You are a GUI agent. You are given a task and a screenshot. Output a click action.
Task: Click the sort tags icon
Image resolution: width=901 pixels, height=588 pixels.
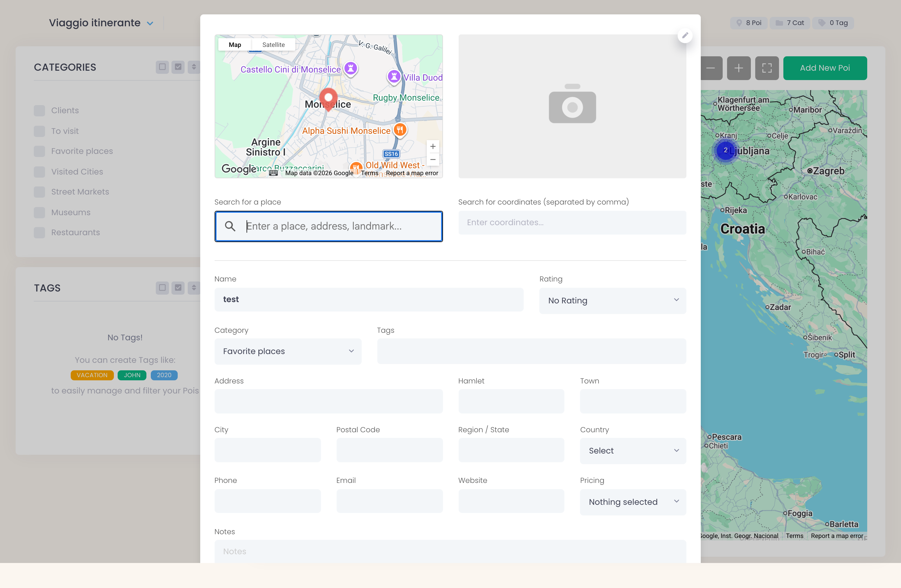194,288
